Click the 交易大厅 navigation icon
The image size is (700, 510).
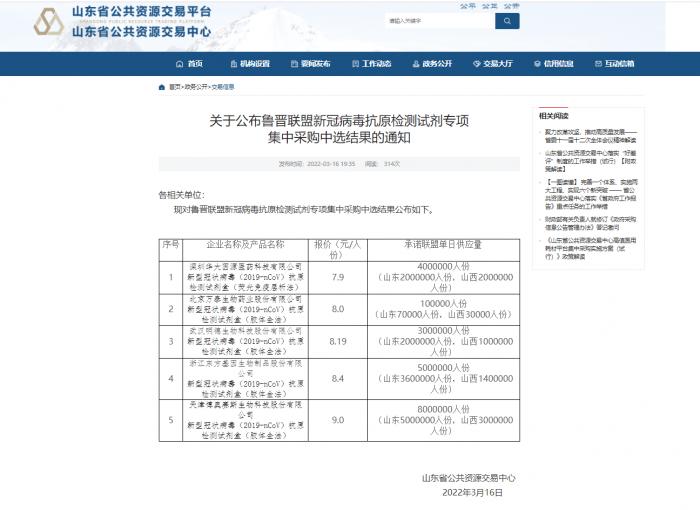(x=476, y=64)
